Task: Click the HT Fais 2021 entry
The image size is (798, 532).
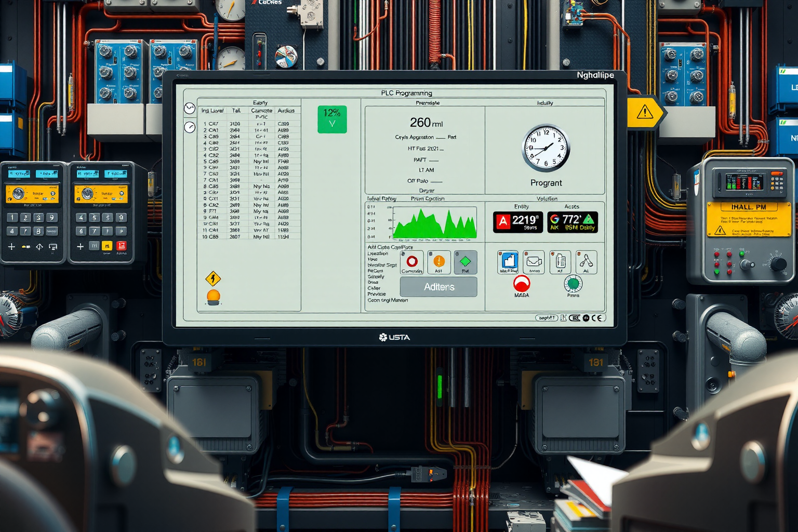Action: coord(426,149)
